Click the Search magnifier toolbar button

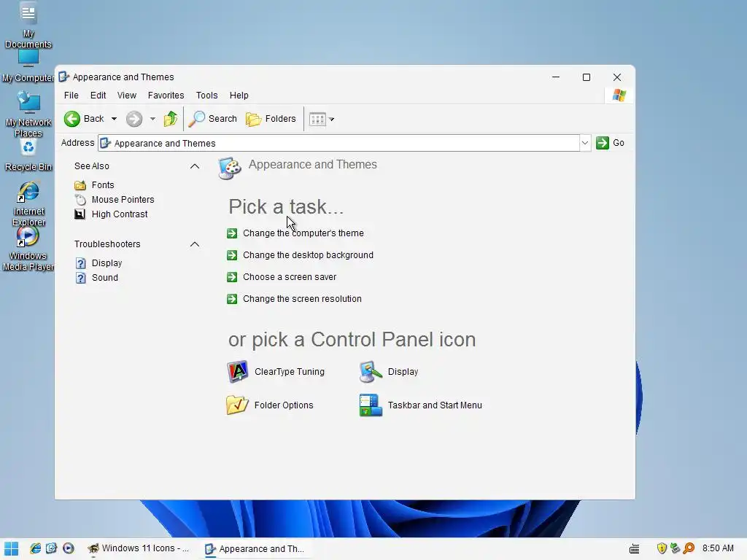coord(212,119)
